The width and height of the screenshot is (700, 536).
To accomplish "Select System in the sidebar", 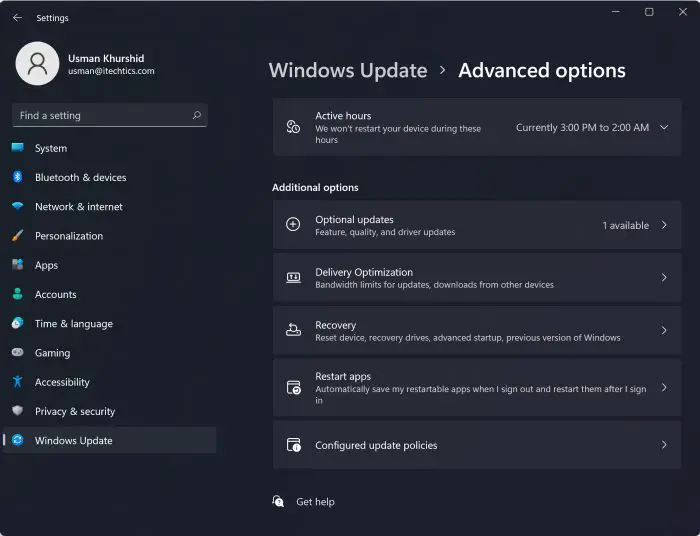I will [109, 148].
